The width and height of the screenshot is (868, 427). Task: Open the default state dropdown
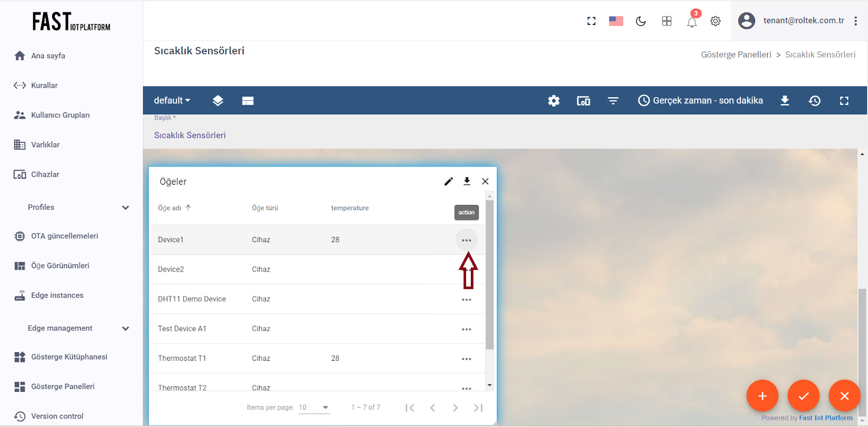point(172,100)
